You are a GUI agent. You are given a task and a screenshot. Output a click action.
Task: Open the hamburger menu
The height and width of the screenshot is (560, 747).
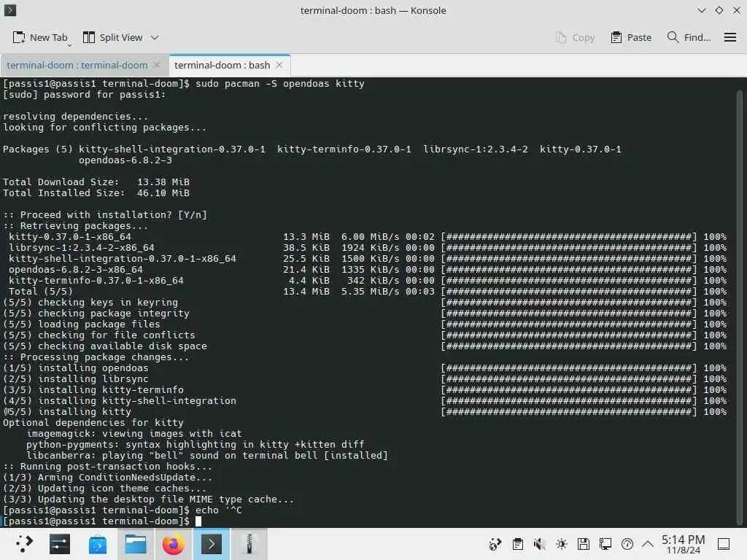point(729,37)
